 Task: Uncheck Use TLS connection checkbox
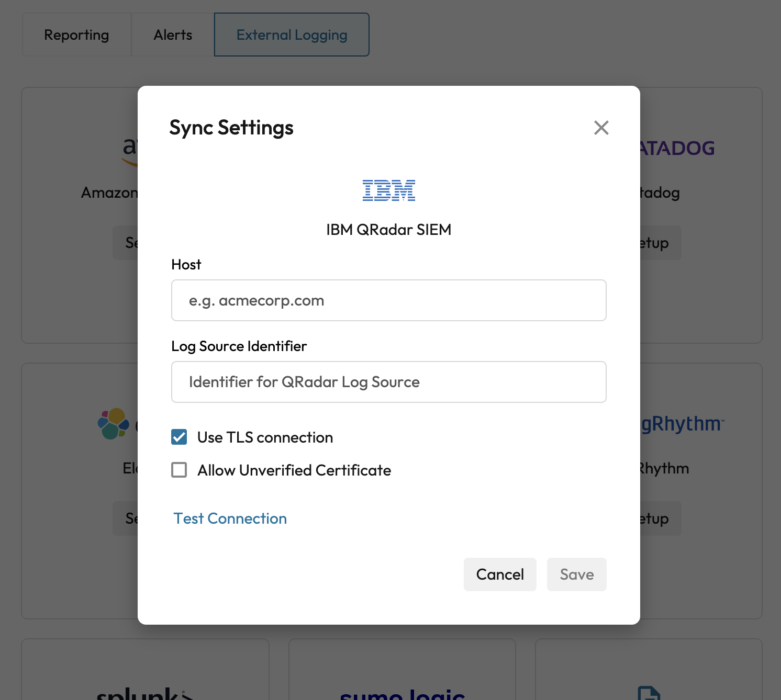(179, 437)
